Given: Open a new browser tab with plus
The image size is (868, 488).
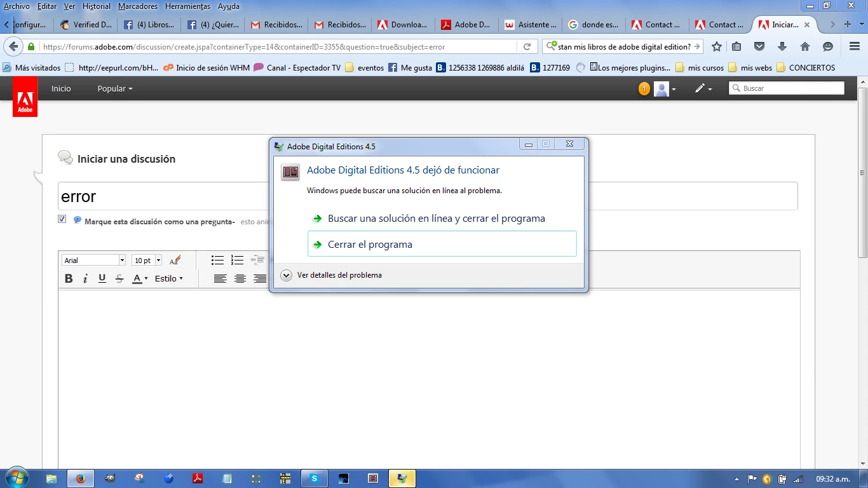Looking at the screenshot, I should tap(847, 24).
